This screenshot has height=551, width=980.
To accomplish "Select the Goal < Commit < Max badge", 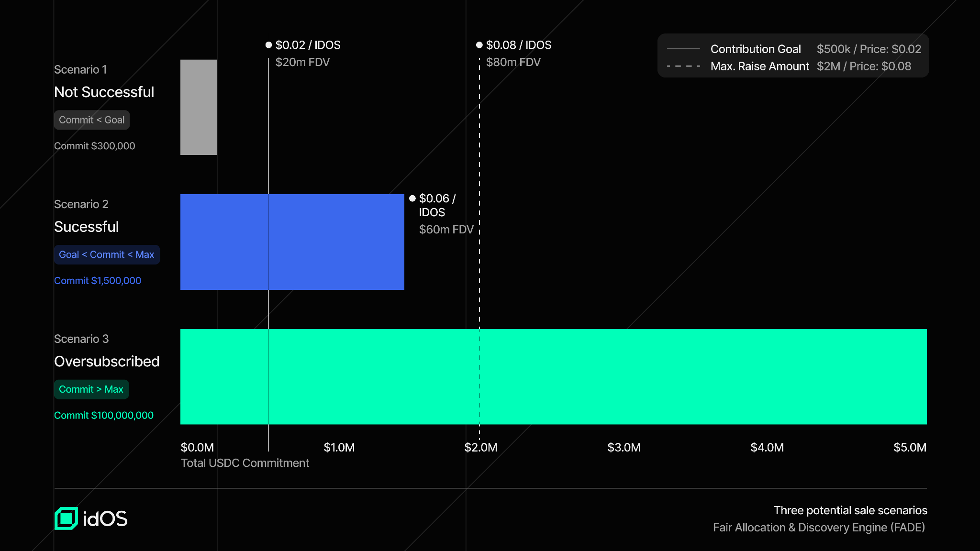I will (x=107, y=255).
